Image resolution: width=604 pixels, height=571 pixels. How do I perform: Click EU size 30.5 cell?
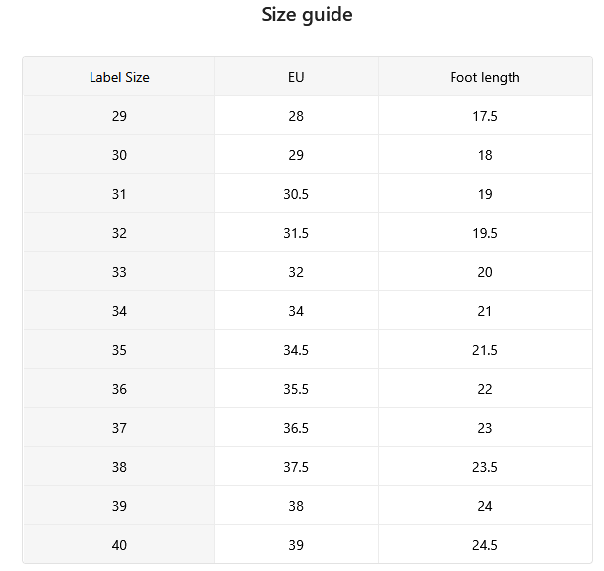[x=296, y=194]
